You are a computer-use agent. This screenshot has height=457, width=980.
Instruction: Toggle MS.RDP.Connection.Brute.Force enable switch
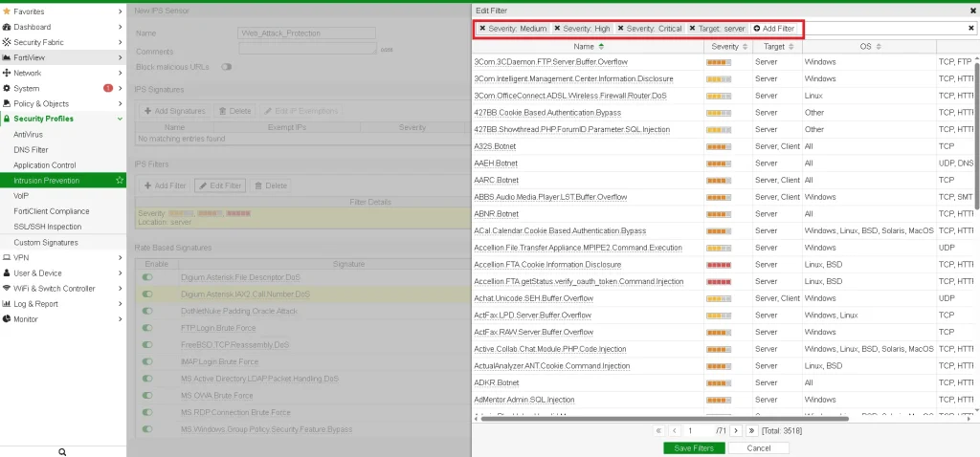click(x=147, y=412)
